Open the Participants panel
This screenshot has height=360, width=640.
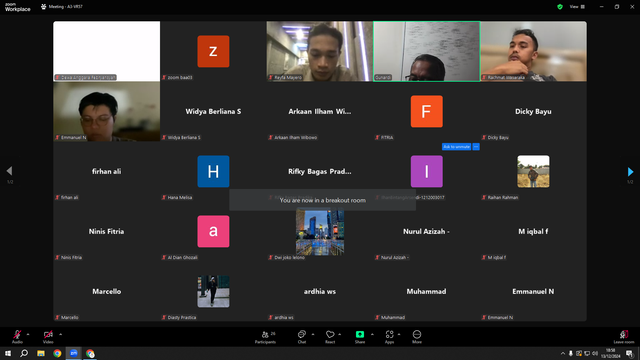266,337
